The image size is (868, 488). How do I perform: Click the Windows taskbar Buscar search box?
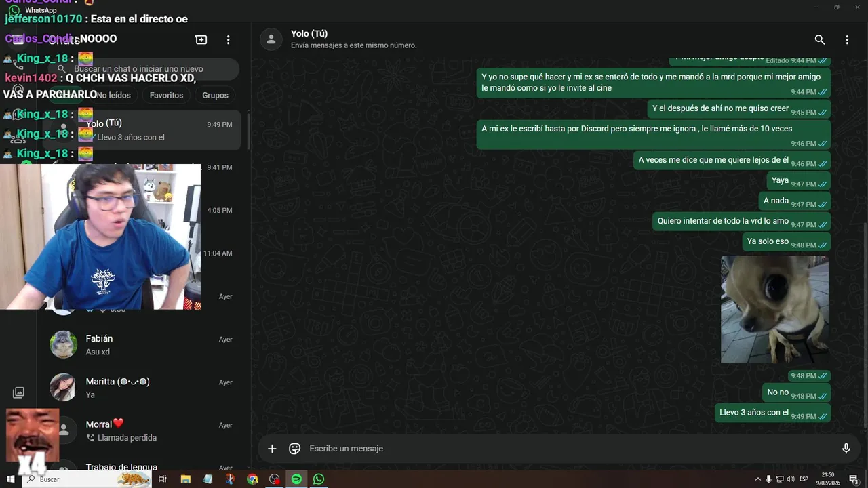87,479
